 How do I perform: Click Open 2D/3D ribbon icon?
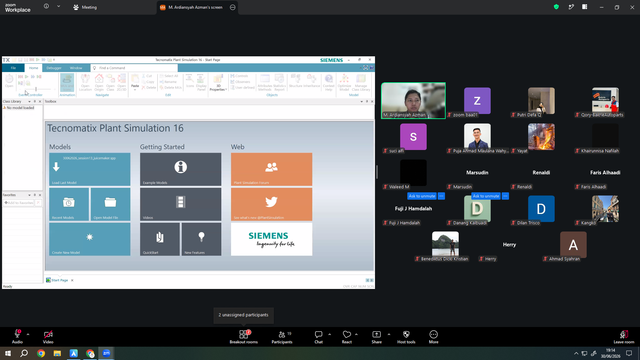[122, 83]
